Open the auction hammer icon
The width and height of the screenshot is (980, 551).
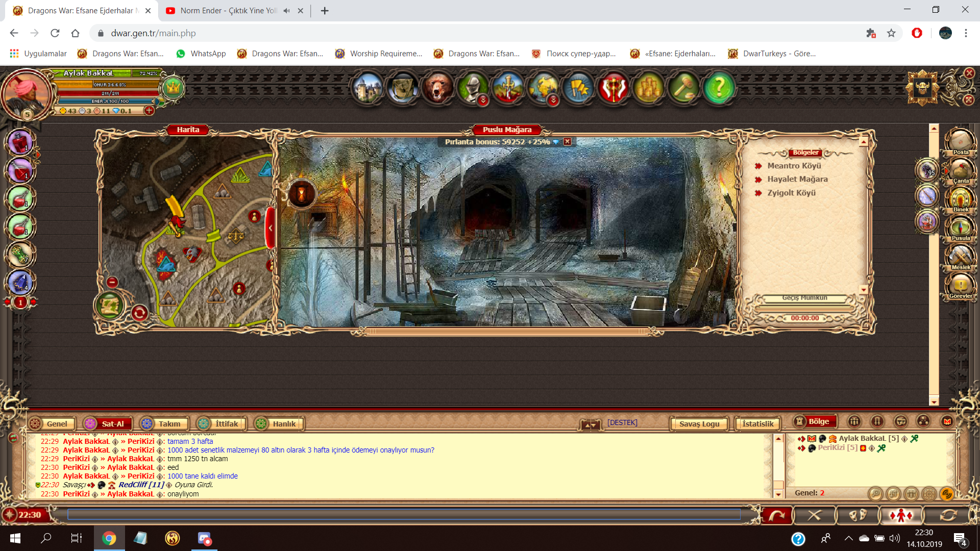[x=684, y=88]
